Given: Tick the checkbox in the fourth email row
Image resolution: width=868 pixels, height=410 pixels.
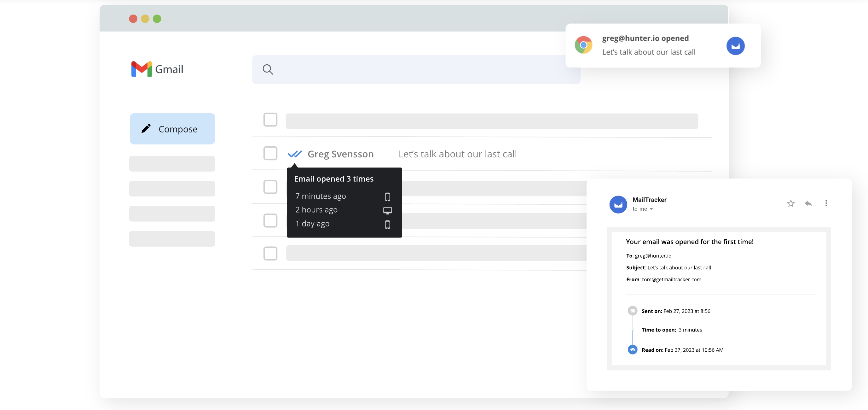Looking at the screenshot, I should coord(270,220).
